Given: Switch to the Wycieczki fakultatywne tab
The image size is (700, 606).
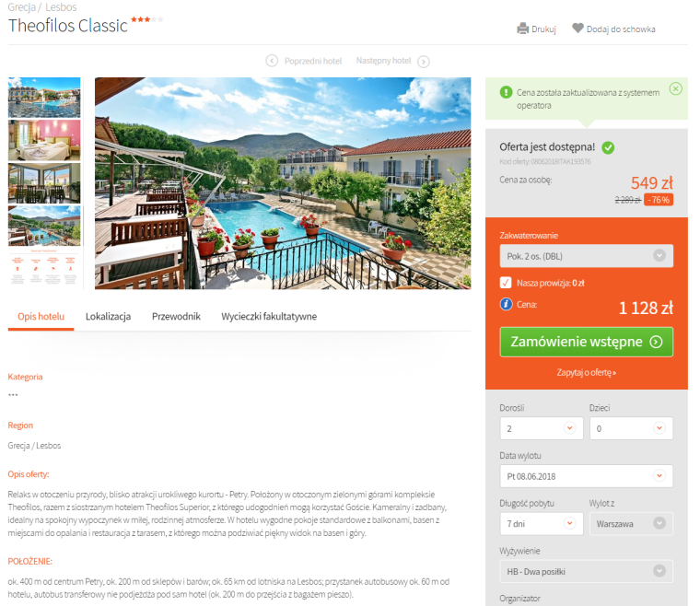Looking at the screenshot, I should (x=269, y=317).
